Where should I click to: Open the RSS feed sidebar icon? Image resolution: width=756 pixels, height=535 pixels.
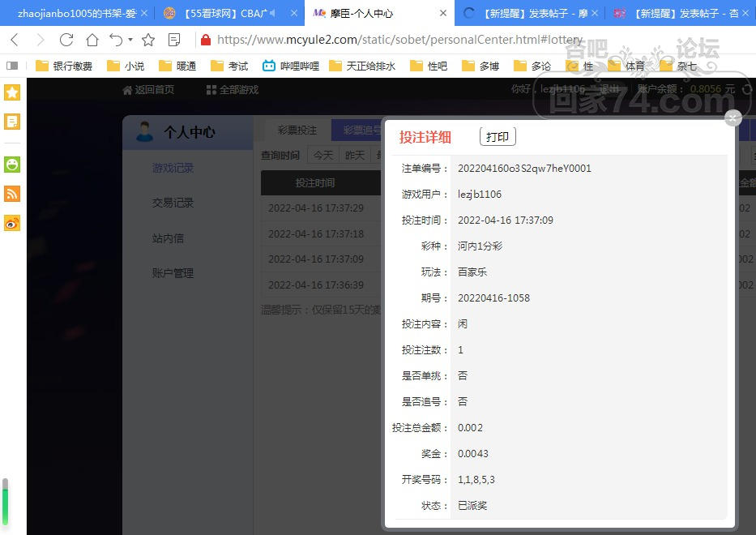click(12, 194)
